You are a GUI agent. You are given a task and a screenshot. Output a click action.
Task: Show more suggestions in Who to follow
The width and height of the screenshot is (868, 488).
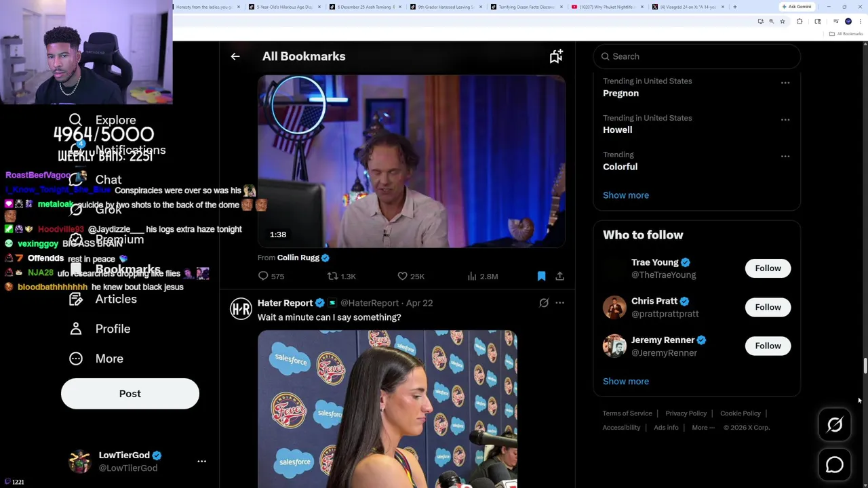[x=626, y=381]
